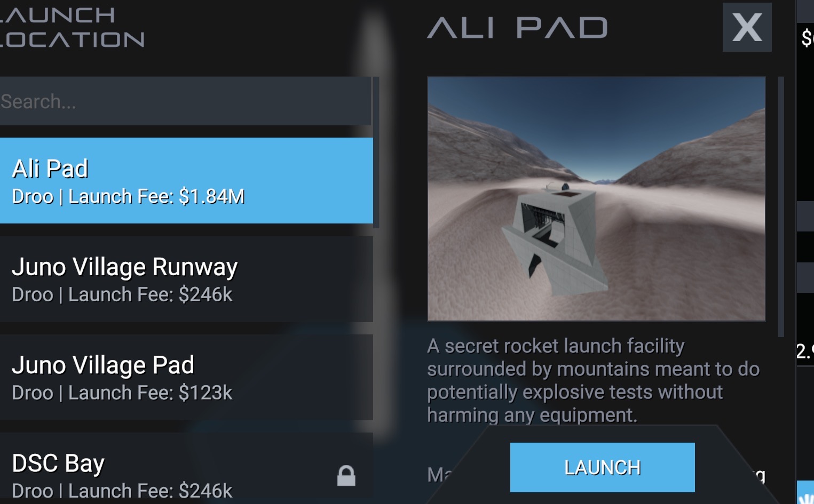
Task: Click the blue icon at bottom-right corner
Action: pos(805,492)
